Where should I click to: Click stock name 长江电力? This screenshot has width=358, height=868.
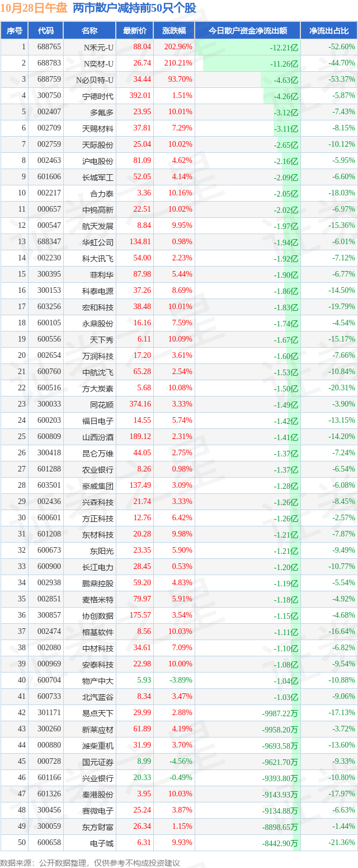point(98,567)
